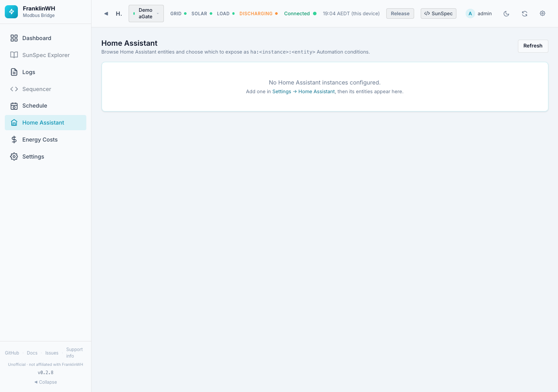Screen dimensions: 558x392
Task: Click the SunSpec Explorer book icon
Action: [x=14, y=55]
